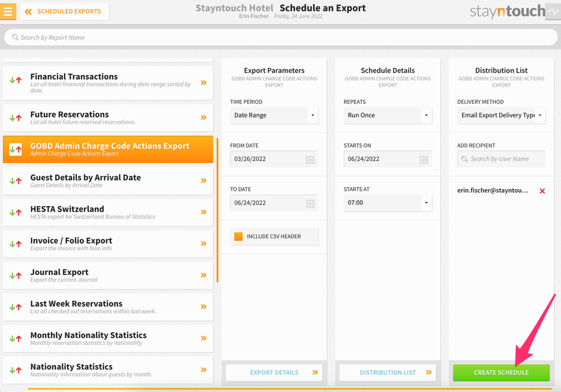Click the export list vertical scrollbar
Image resolution: width=561 pixels, height=392 pixels.
(218, 210)
